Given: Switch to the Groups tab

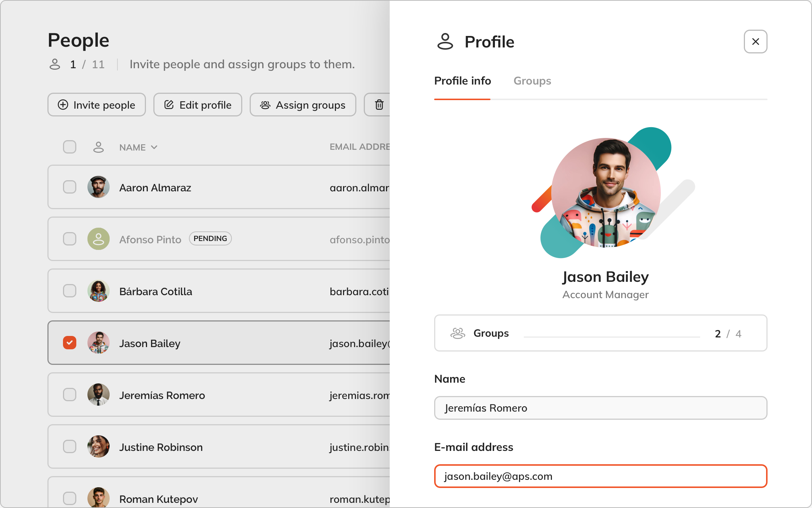Looking at the screenshot, I should coord(532,81).
